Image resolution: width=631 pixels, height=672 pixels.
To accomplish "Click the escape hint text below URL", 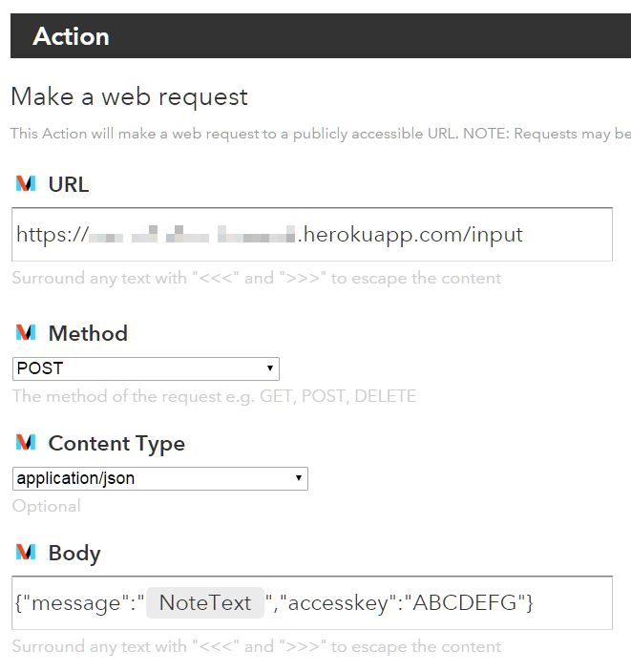I will coord(256,279).
